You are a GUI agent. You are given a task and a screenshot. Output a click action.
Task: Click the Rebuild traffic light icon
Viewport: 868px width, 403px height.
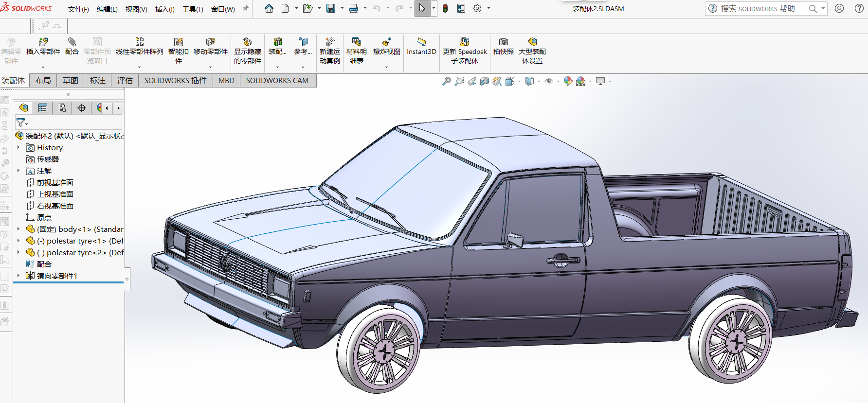pyautogui.click(x=445, y=8)
